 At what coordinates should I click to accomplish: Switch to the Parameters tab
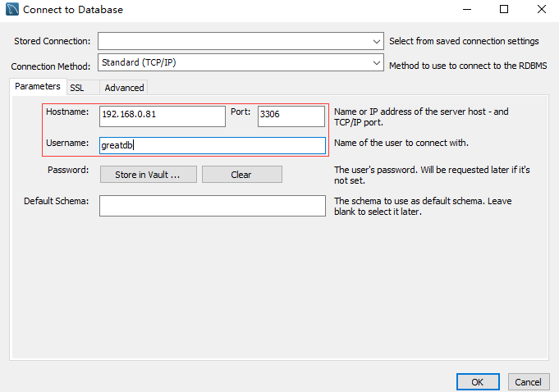(38, 86)
